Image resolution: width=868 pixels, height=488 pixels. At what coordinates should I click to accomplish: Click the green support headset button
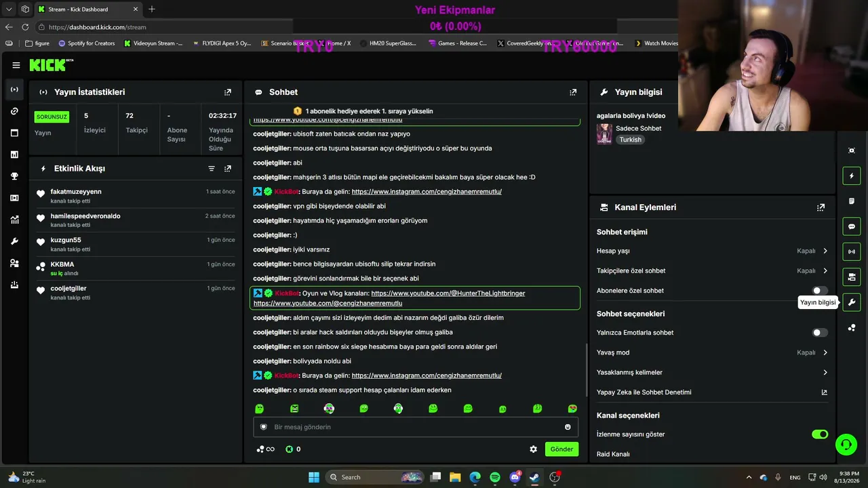point(846,445)
